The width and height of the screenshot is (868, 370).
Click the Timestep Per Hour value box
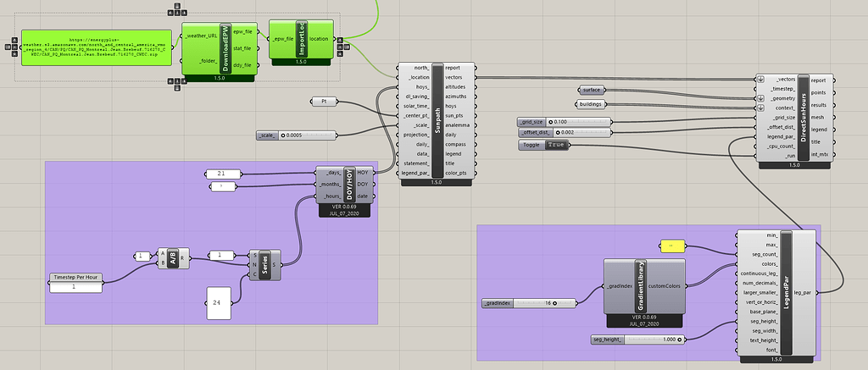coord(75,287)
